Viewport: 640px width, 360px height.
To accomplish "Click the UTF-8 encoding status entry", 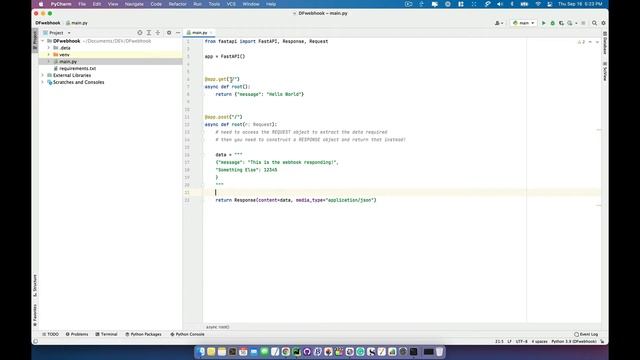I will click(x=521, y=342).
